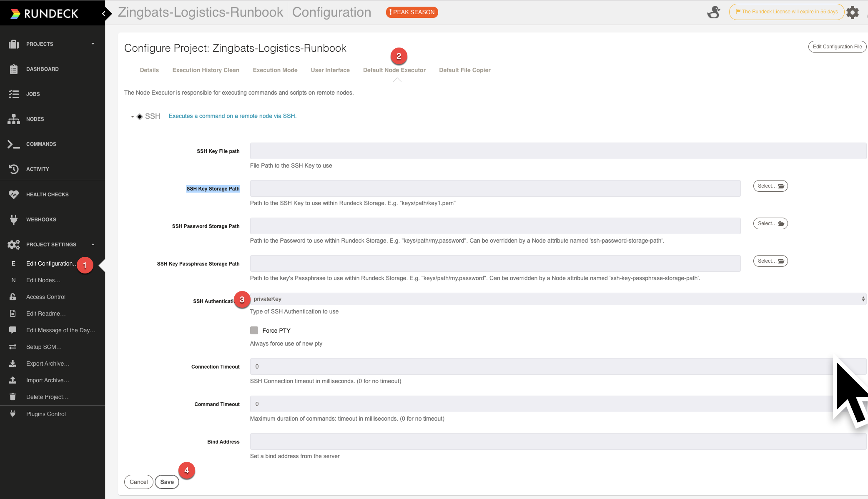The image size is (868, 499).
Task: Open the Commands sidebar icon
Action: [x=14, y=144]
